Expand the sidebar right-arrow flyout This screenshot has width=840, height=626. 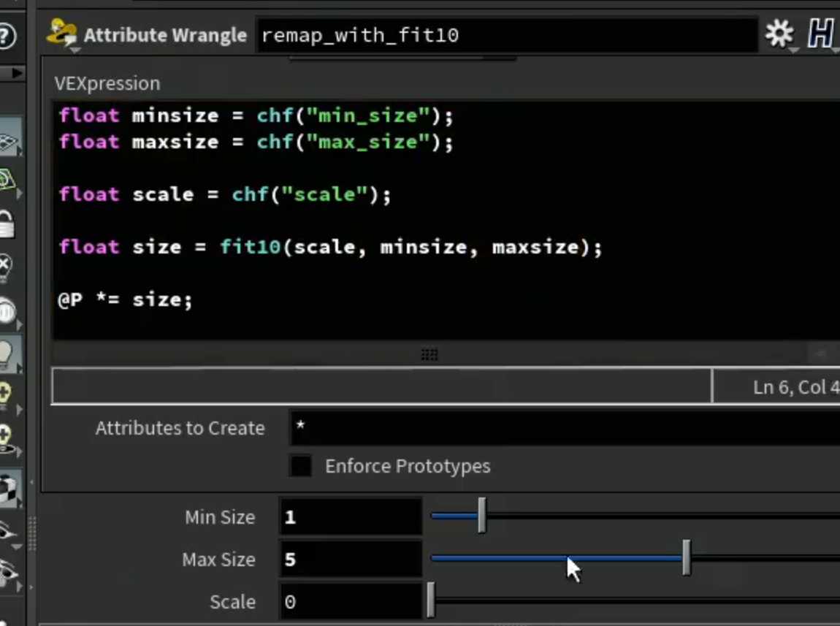coord(17,73)
